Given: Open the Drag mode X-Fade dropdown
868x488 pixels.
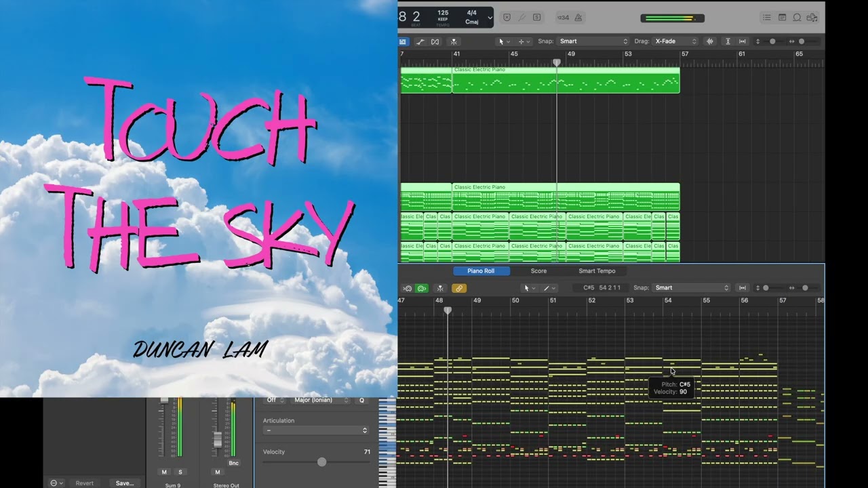Looking at the screenshot, I should pyautogui.click(x=675, y=41).
